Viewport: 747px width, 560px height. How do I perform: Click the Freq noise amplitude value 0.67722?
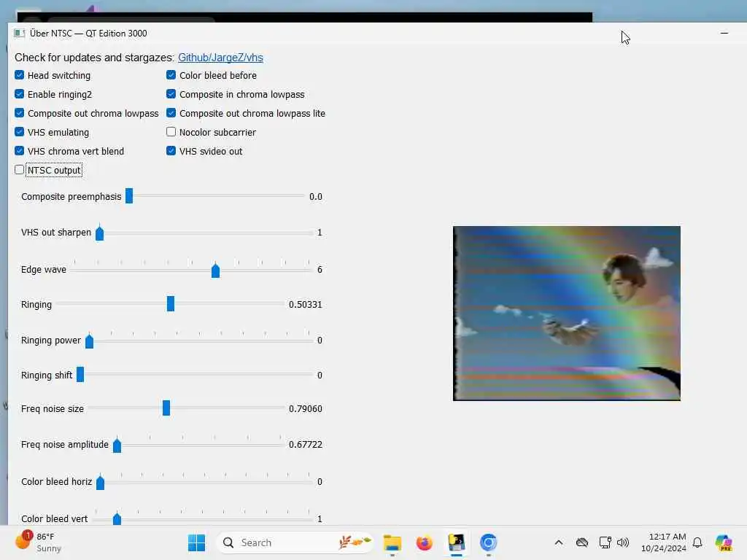point(306,445)
